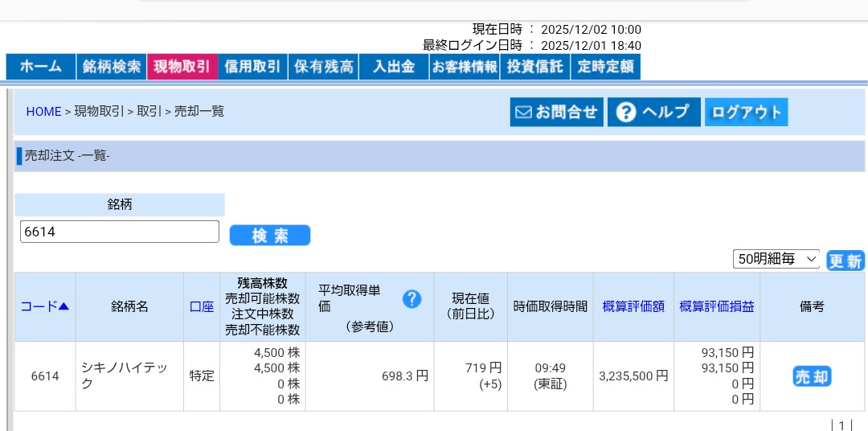868x431 pixels.
Task: Go to the ホーム tab
Action: click(x=41, y=67)
